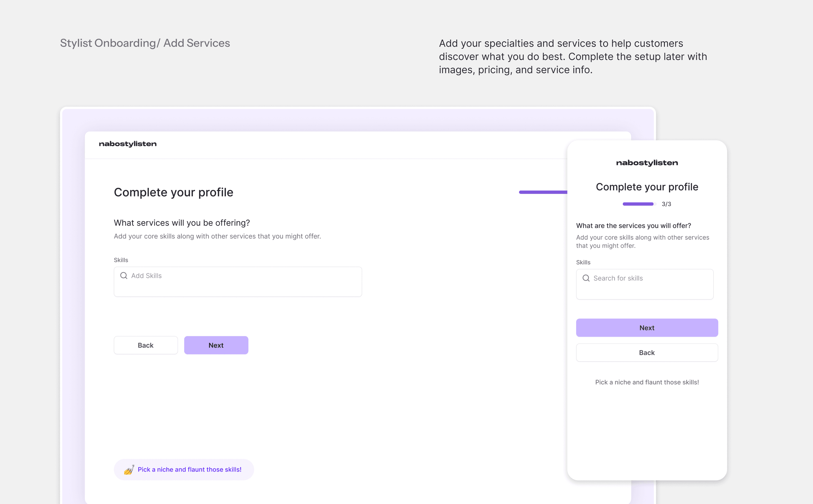Click the nabostylisten logo on mobile card
The width and height of the screenshot is (813, 504).
pyautogui.click(x=647, y=163)
